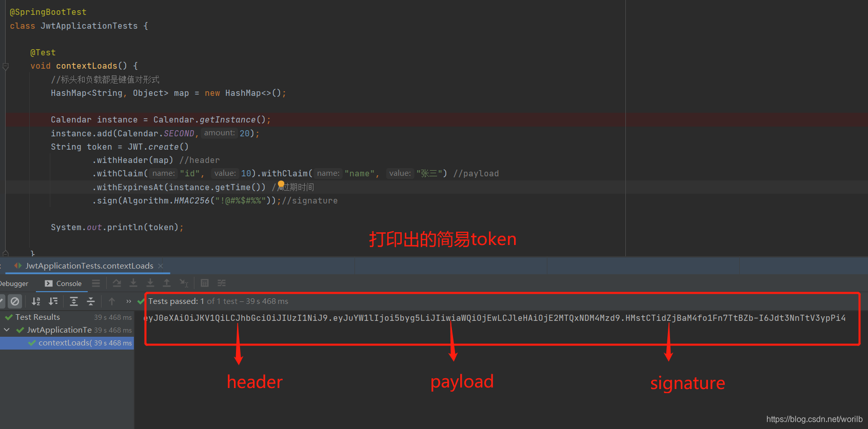
Task: Click class name JwtApplicationTests in code
Action: [x=89, y=26]
